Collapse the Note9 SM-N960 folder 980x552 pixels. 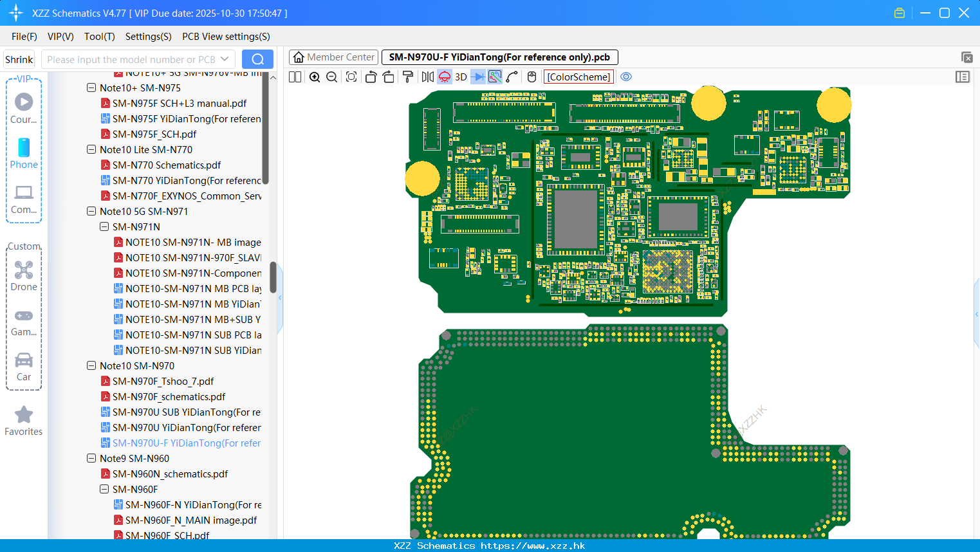coord(91,458)
